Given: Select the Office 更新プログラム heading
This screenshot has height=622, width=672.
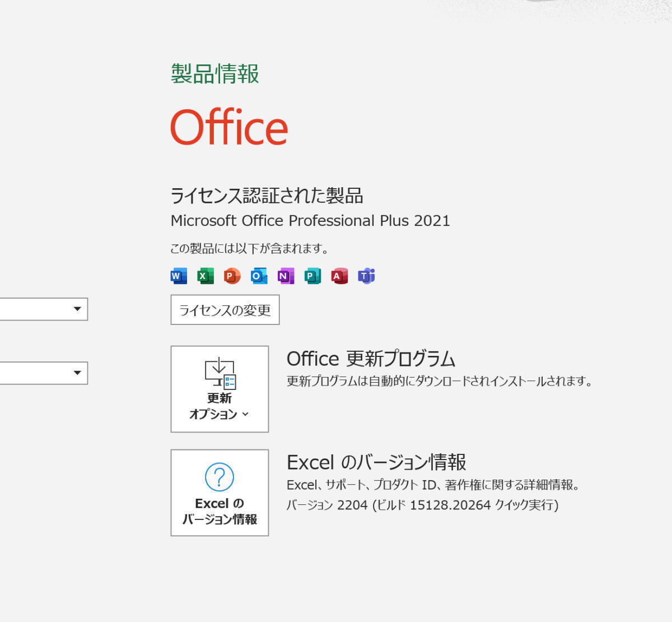Looking at the screenshot, I should 371,358.
